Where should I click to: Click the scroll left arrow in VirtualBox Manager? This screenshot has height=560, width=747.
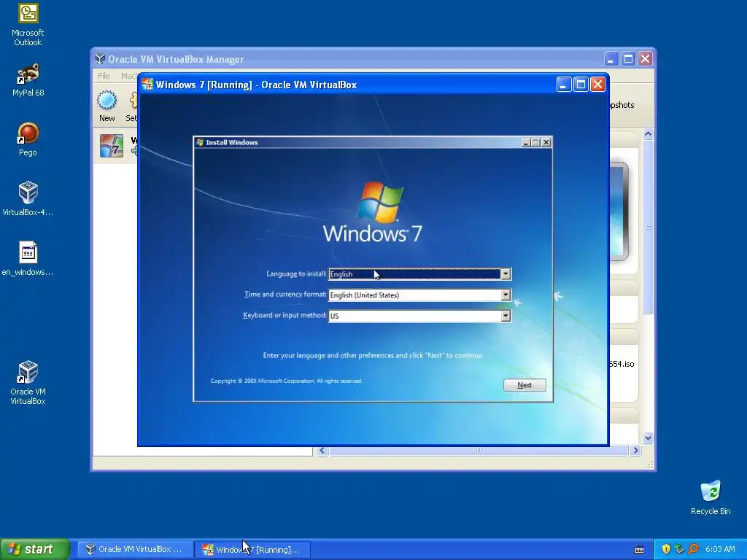tap(322, 451)
